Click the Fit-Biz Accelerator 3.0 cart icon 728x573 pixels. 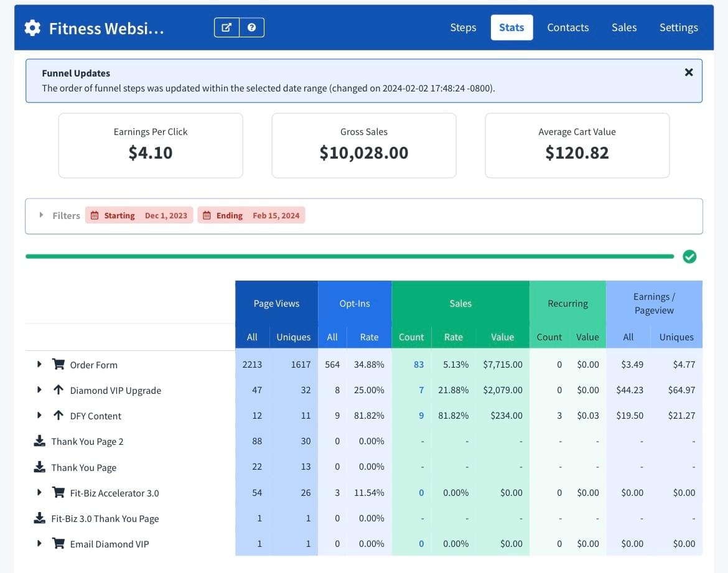click(x=58, y=493)
